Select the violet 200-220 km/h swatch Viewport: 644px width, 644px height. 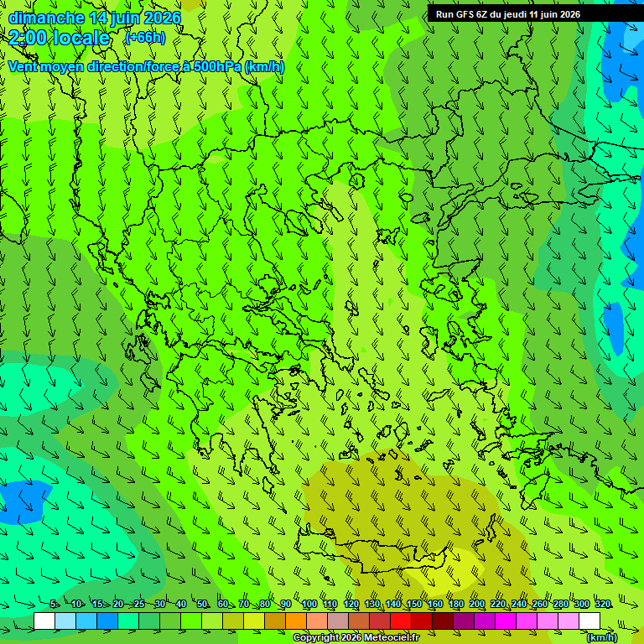pos(484,621)
